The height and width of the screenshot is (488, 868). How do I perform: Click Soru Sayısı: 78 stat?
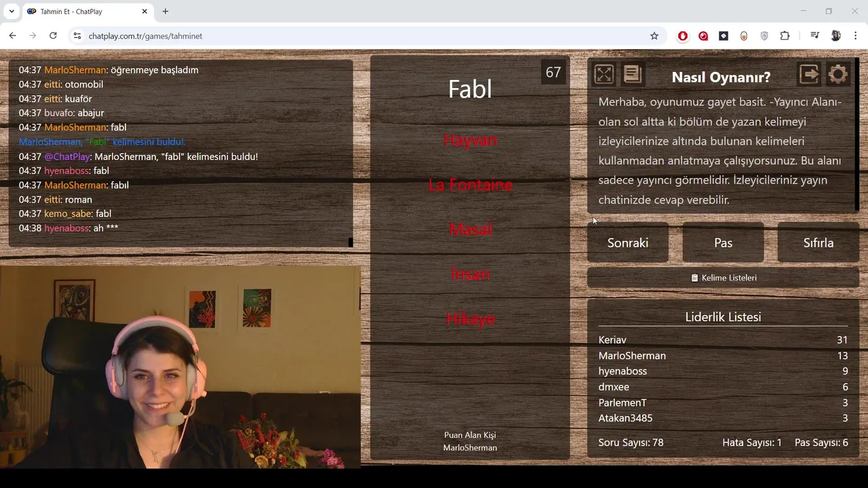[x=631, y=443]
